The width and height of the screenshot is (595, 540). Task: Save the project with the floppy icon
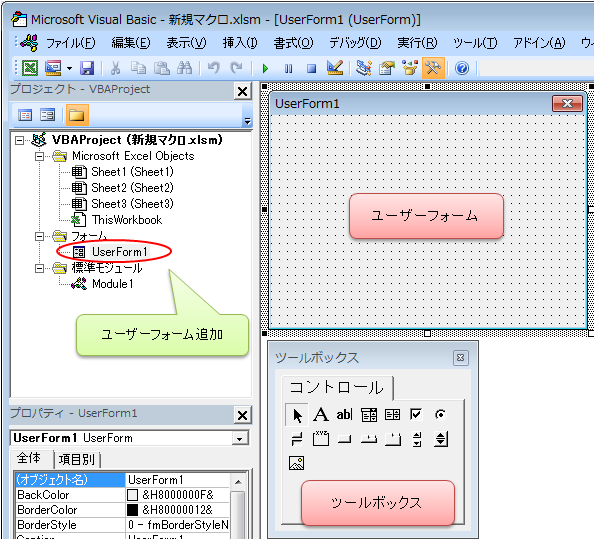(87, 68)
